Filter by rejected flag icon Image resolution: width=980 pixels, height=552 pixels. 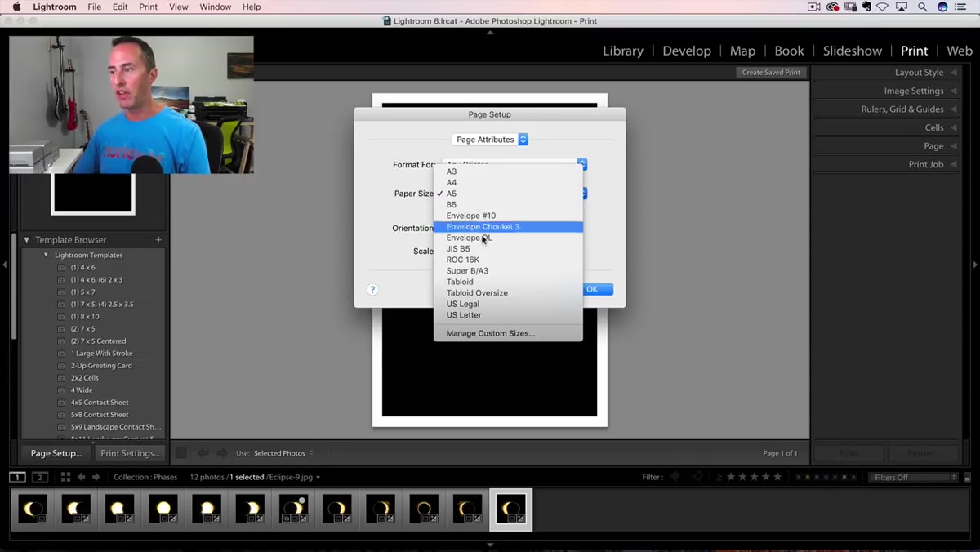point(698,477)
